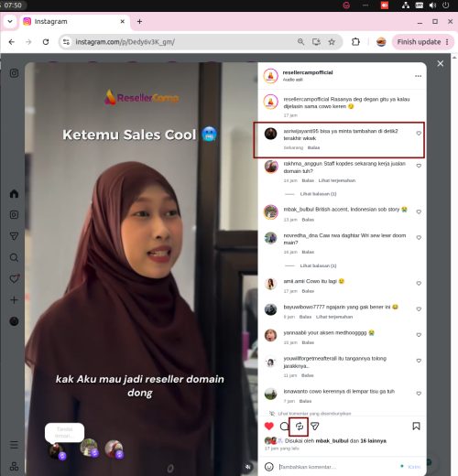Screen dimensions: 458x476
Task: Open the Chrome profile avatar
Action: tap(381, 42)
